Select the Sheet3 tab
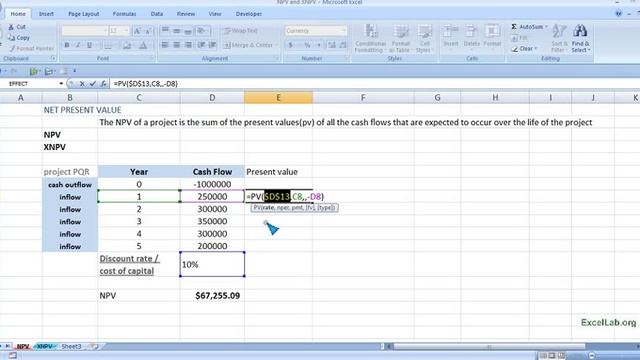 coord(71,347)
